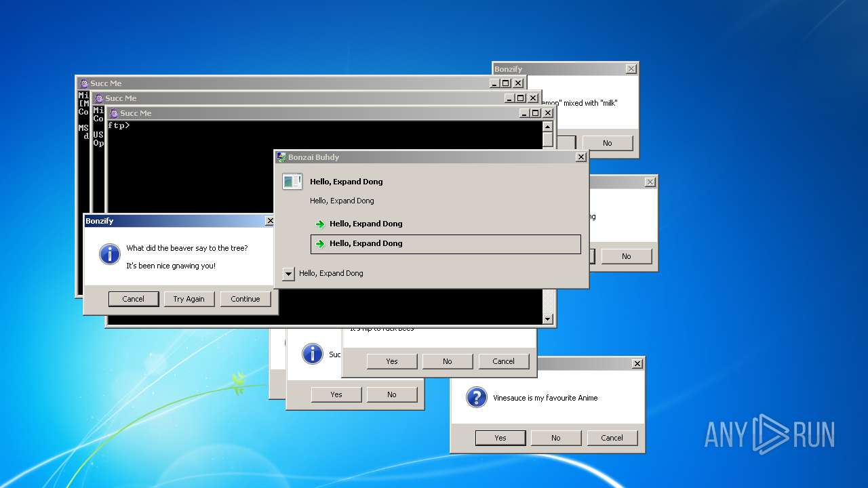Close the middle Succ Me window

coord(533,98)
